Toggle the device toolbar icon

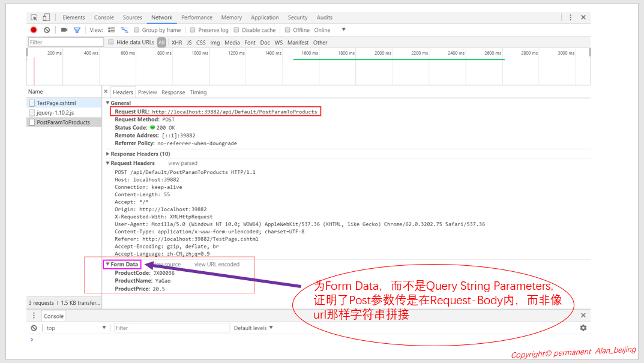(x=46, y=17)
